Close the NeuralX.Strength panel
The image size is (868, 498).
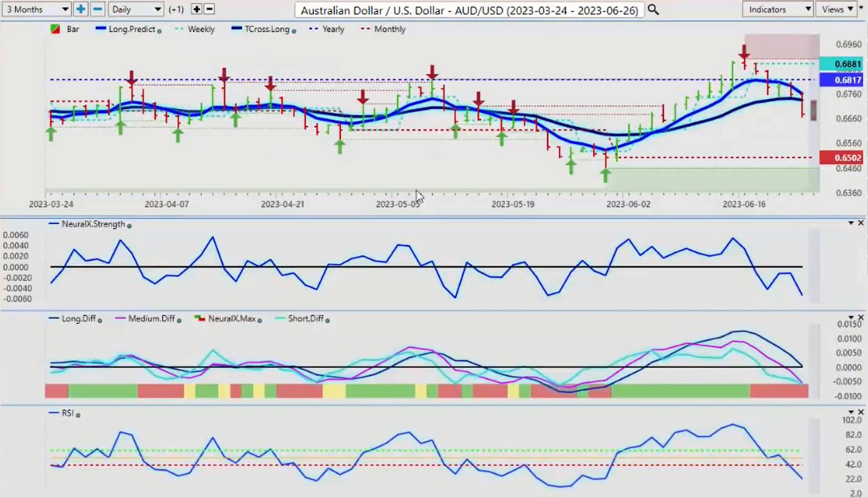[x=861, y=223]
